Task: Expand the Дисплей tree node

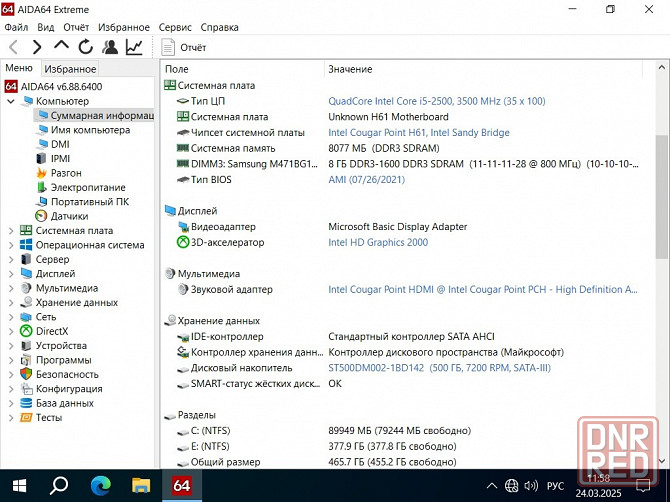Action: (11, 274)
